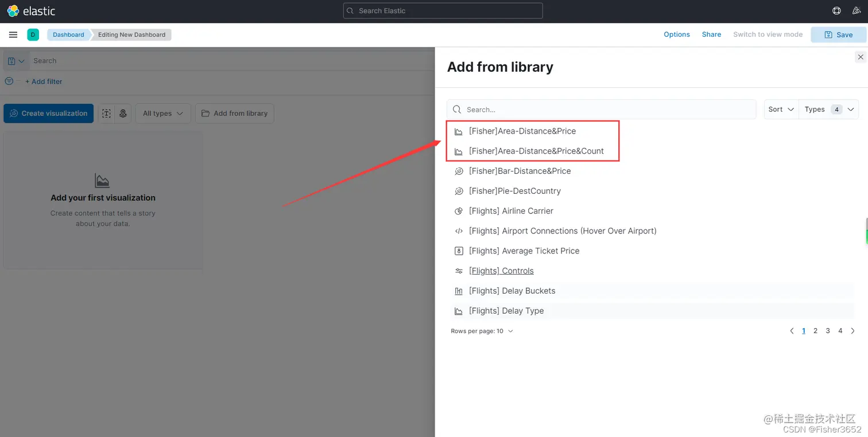This screenshot has width=868, height=437.
Task: Close the Add from library flyout
Action: click(860, 57)
